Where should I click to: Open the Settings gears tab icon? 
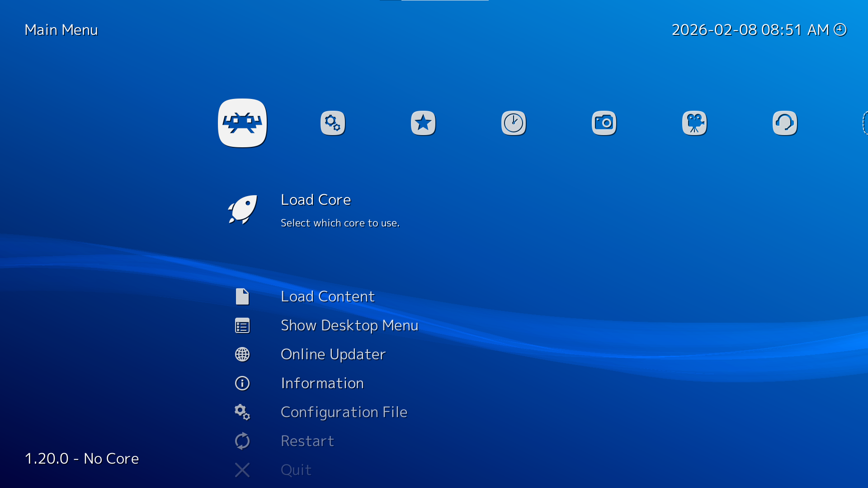click(x=333, y=123)
